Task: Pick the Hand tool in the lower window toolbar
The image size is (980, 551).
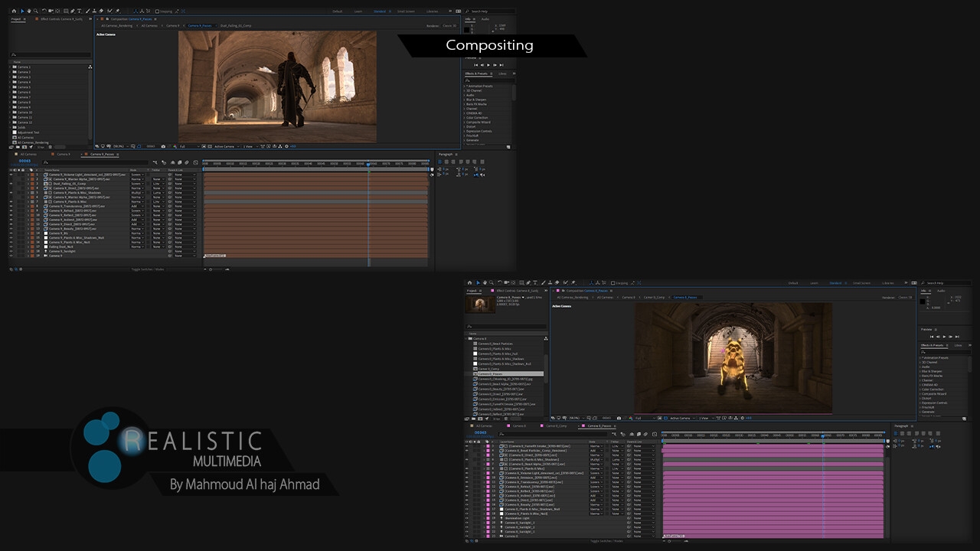Action: (485, 282)
